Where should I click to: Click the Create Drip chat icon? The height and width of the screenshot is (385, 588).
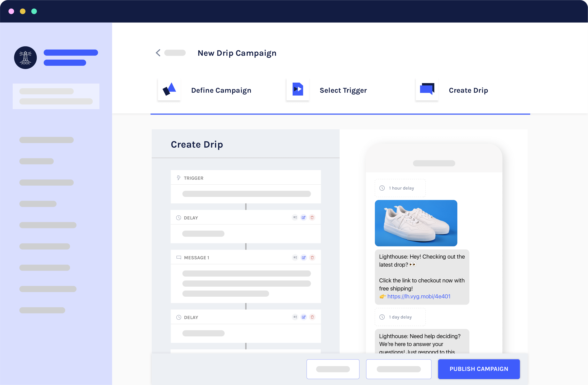[x=427, y=89]
